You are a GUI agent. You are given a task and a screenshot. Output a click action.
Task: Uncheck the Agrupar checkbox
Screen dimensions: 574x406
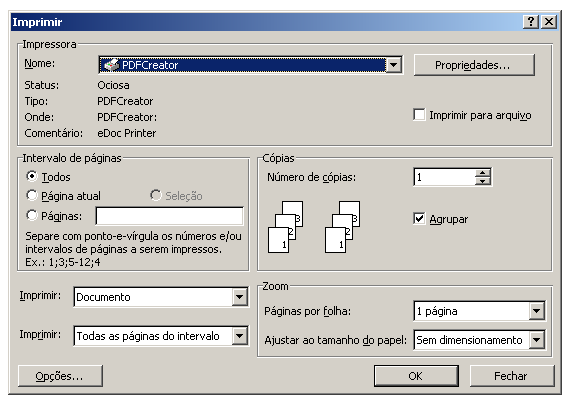tap(419, 219)
